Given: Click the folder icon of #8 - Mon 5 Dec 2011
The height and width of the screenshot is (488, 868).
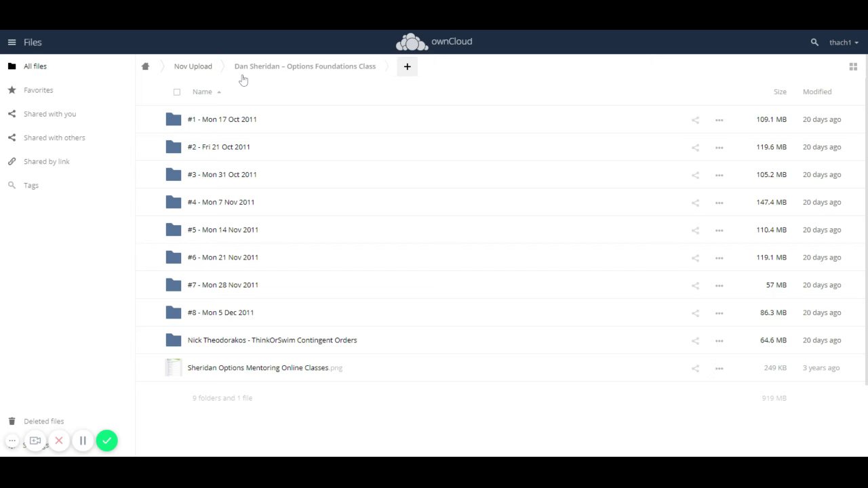Looking at the screenshot, I should tap(174, 312).
